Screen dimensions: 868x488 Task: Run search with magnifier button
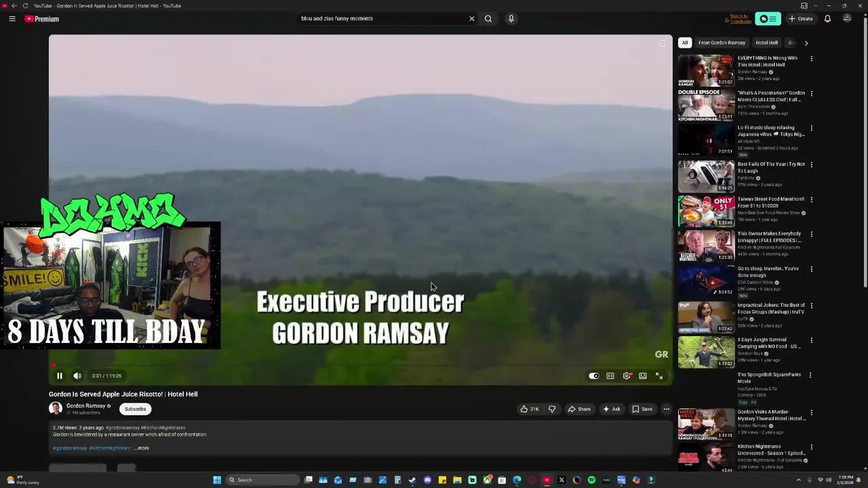488,18
